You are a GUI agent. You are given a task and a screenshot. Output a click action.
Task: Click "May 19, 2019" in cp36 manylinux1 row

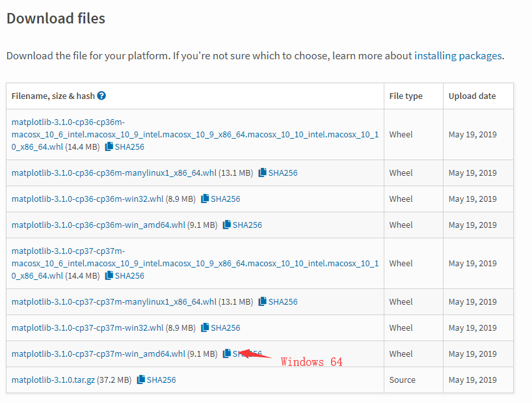pos(473,173)
